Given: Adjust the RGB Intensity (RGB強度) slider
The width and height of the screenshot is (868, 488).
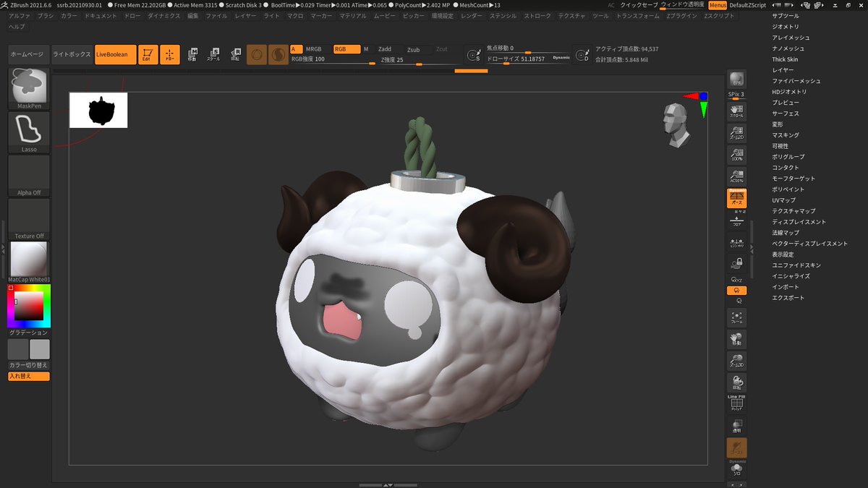Looking at the screenshot, I should coord(333,59).
